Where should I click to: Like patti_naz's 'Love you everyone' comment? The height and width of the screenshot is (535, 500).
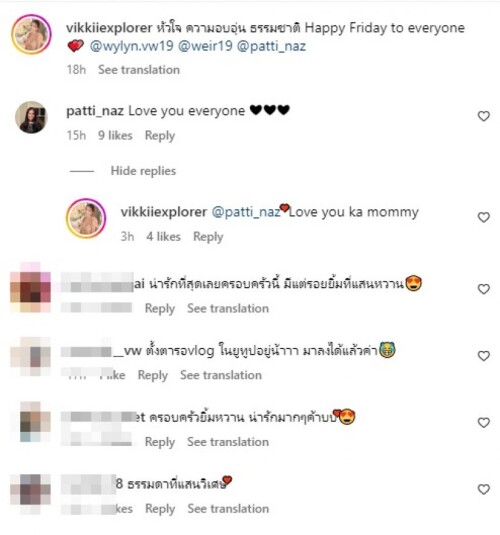coord(483,116)
